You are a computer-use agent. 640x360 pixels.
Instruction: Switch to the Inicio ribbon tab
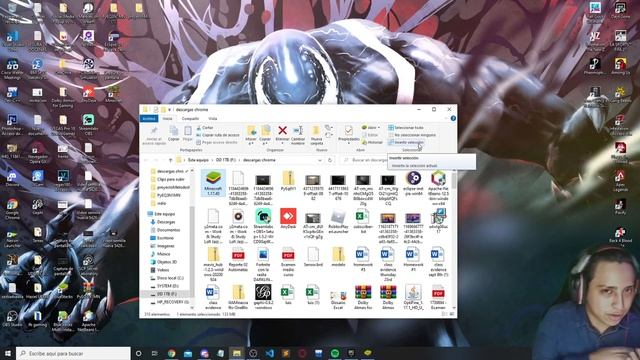[167, 118]
